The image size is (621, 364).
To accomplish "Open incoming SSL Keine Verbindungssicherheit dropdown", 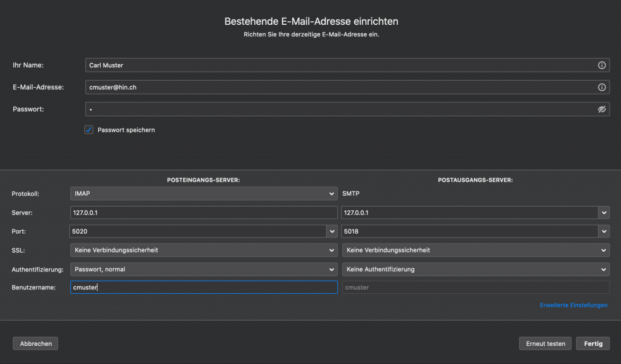I will pyautogui.click(x=204, y=250).
